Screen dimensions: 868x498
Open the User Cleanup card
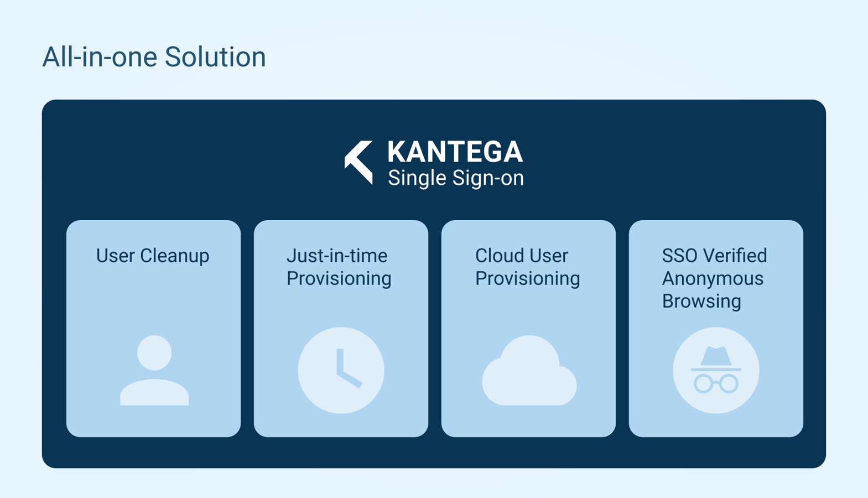coord(154,329)
